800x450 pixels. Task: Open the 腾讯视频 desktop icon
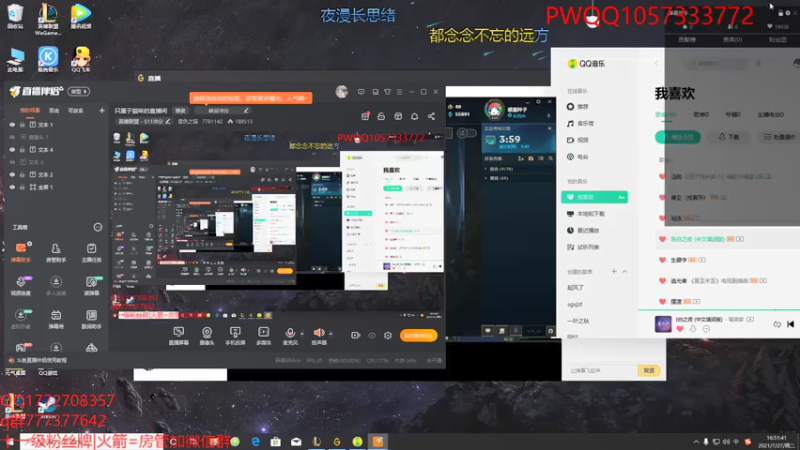point(81,16)
